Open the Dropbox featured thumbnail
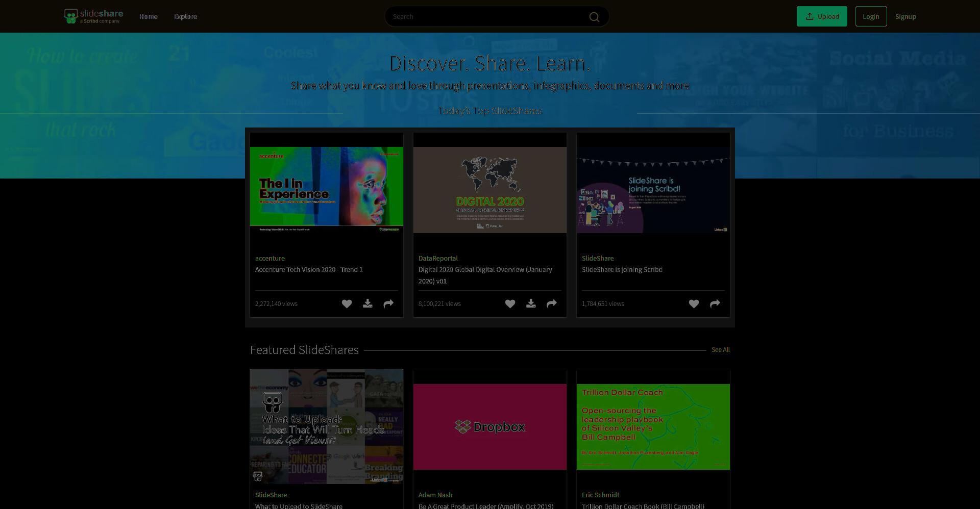 point(490,427)
